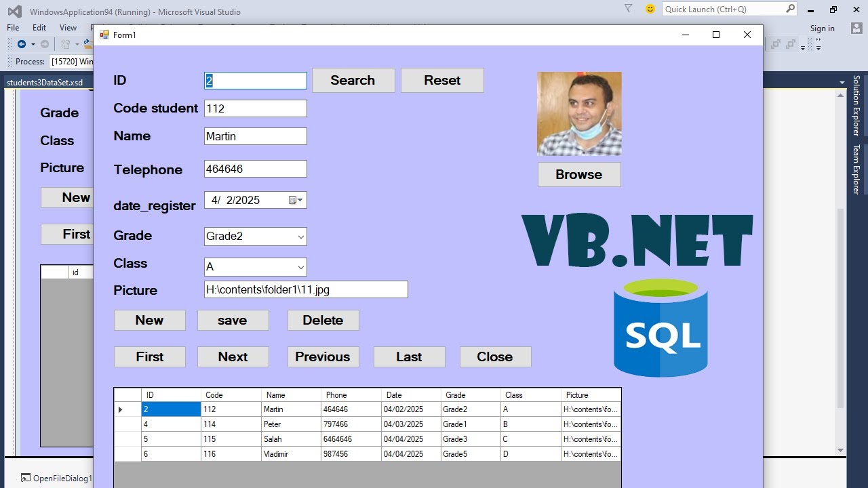The height and width of the screenshot is (488, 868).
Task: Click the Code student text field
Action: (256, 108)
